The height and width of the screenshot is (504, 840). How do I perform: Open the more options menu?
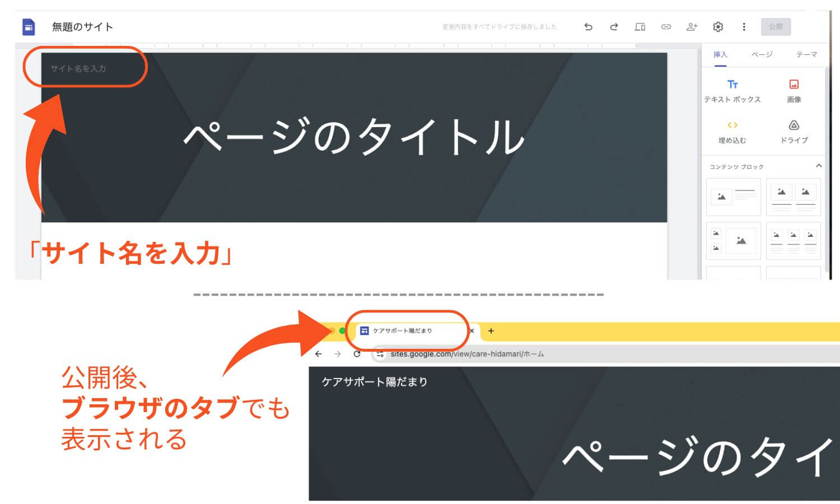(x=744, y=26)
